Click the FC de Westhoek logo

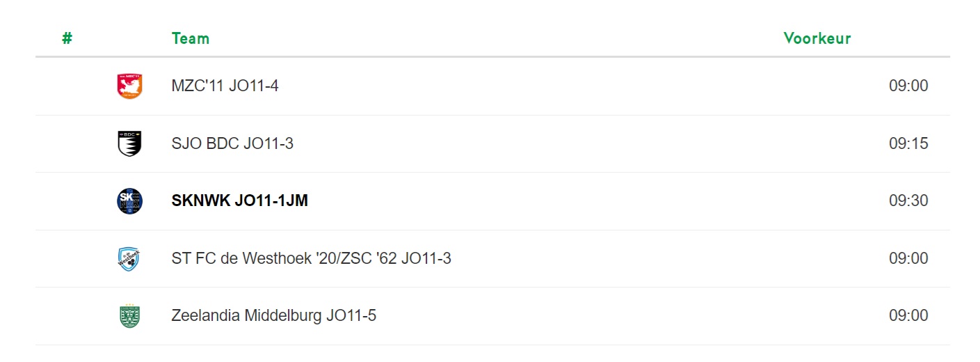pyautogui.click(x=129, y=258)
